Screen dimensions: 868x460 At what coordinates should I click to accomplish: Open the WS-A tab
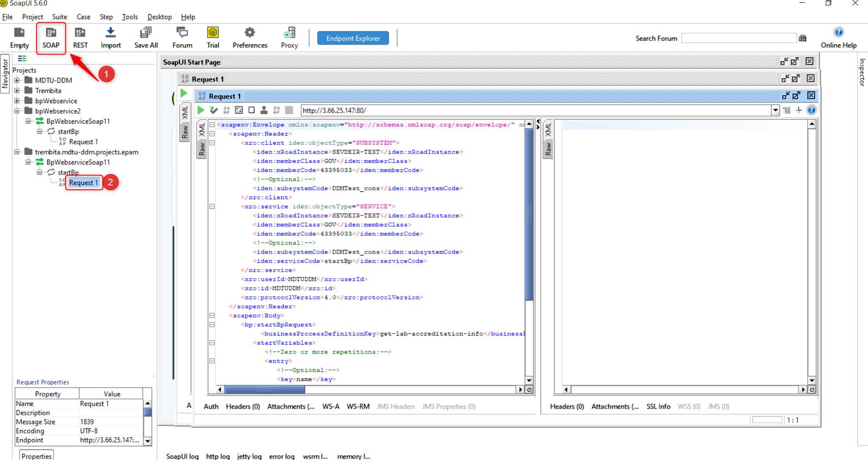331,406
